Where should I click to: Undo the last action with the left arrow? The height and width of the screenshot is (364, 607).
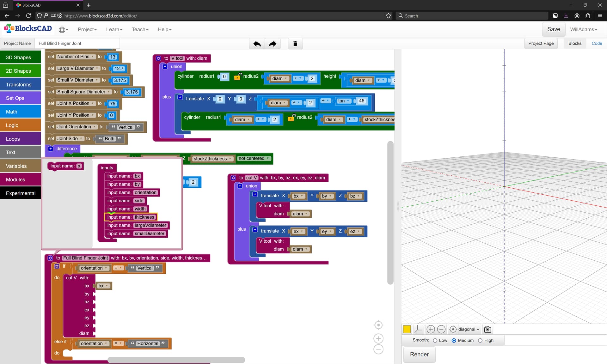pos(257,44)
